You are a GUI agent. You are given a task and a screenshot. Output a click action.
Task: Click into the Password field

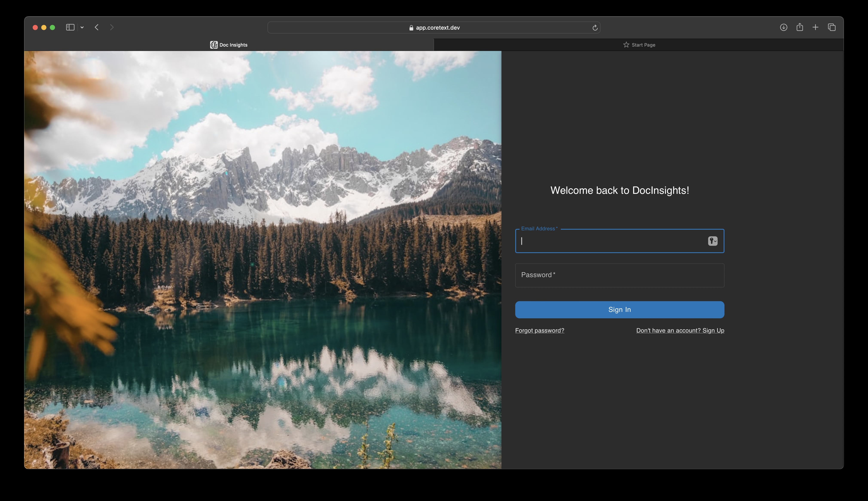coord(619,275)
